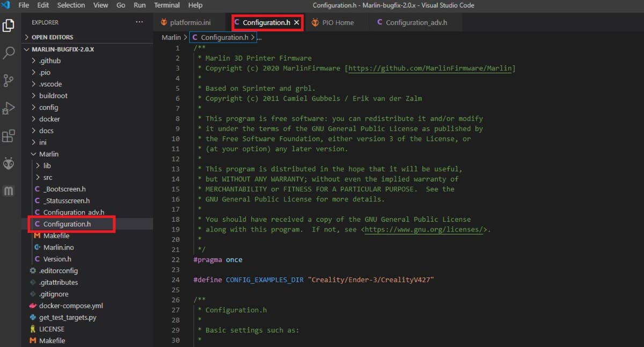Open _Bootscreen.h file
Viewport: 644px width, 347px height.
pyautogui.click(x=64, y=189)
